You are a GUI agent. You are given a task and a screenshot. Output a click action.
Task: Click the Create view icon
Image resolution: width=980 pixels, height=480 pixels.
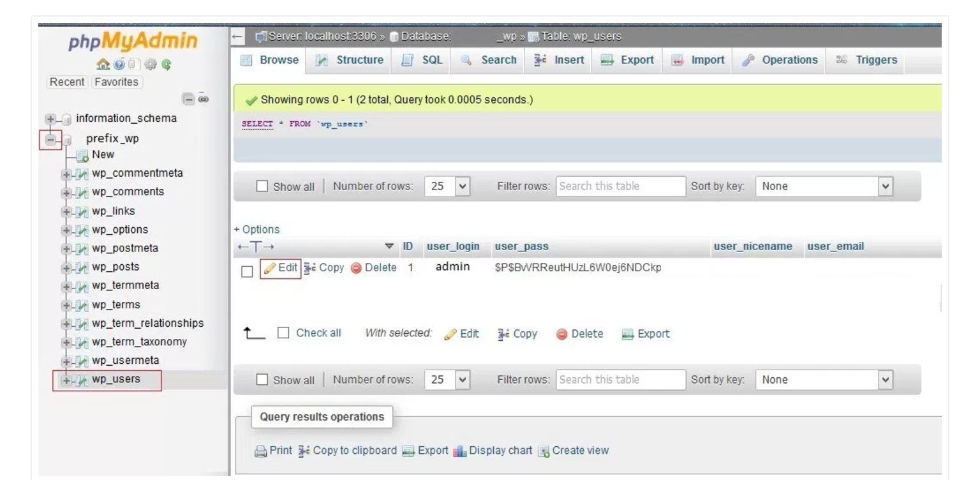[x=544, y=451]
